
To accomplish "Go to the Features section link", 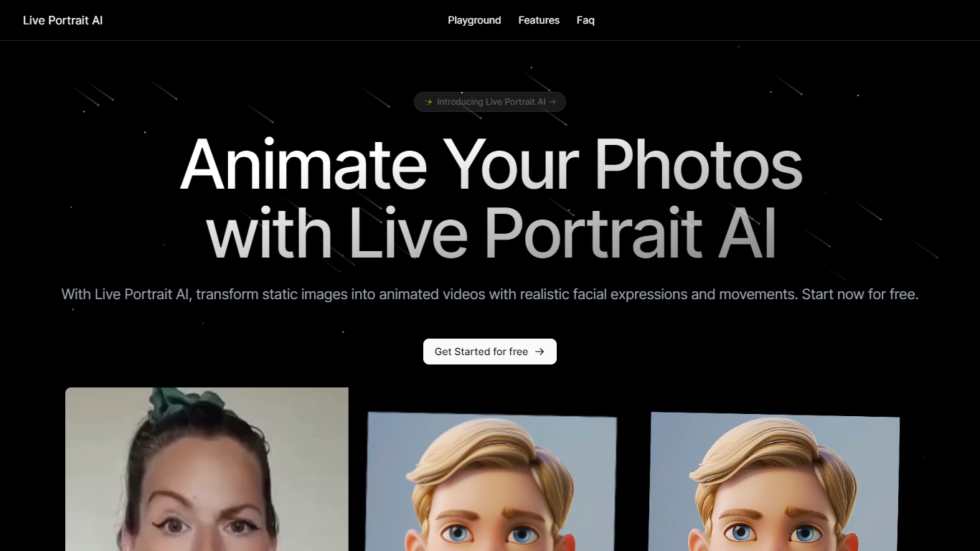I will pyautogui.click(x=539, y=20).
